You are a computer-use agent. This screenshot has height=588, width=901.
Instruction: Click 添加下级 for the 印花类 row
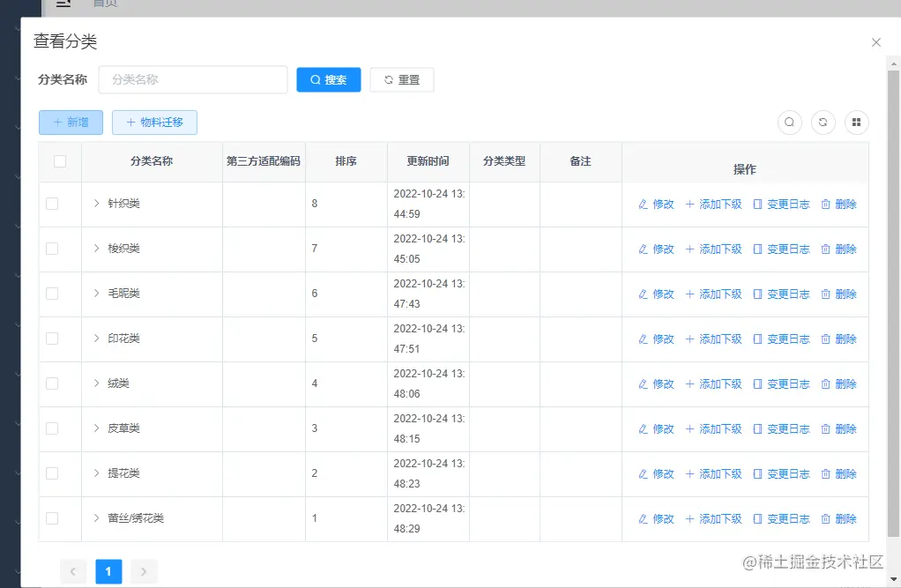click(x=713, y=339)
